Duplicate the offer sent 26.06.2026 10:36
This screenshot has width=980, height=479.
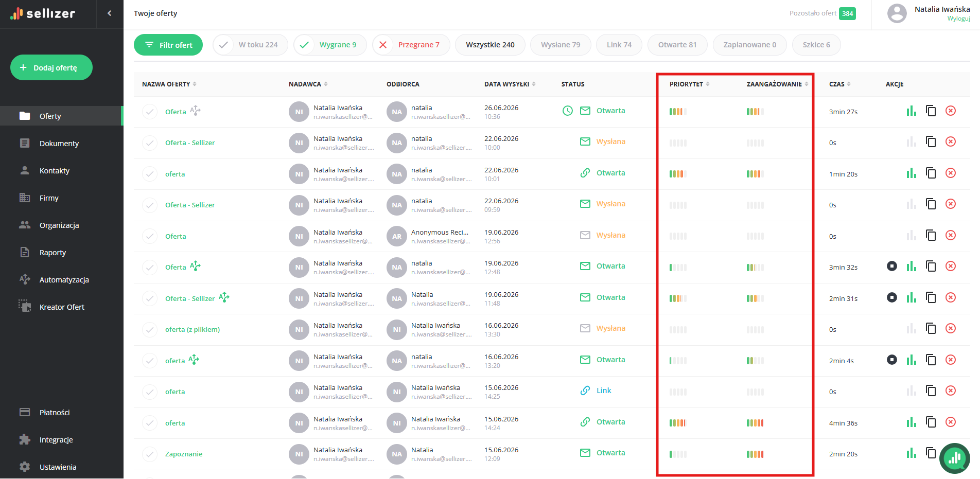coord(931,111)
